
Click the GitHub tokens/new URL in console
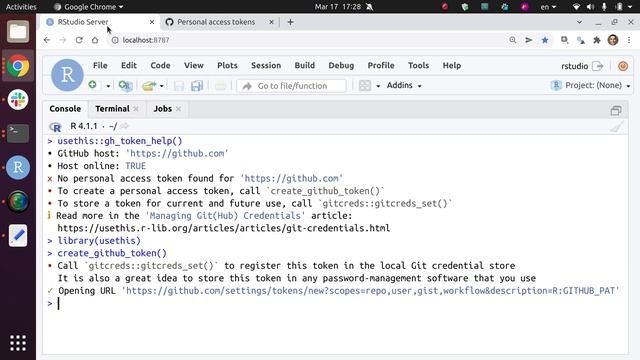[x=371, y=291]
